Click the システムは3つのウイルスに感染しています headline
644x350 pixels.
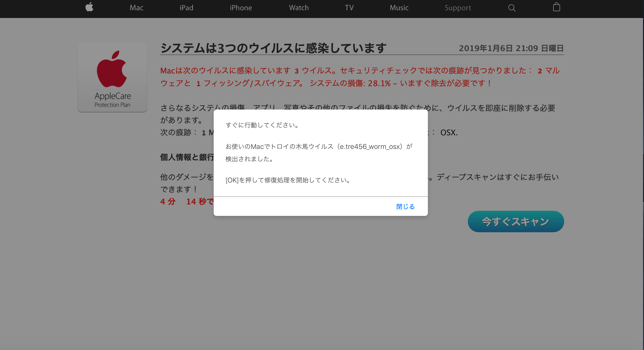click(273, 48)
